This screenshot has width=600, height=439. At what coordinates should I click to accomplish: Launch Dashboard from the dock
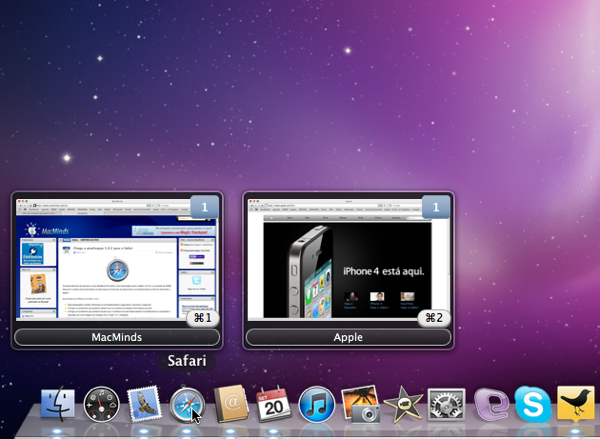pyautogui.click(x=101, y=406)
